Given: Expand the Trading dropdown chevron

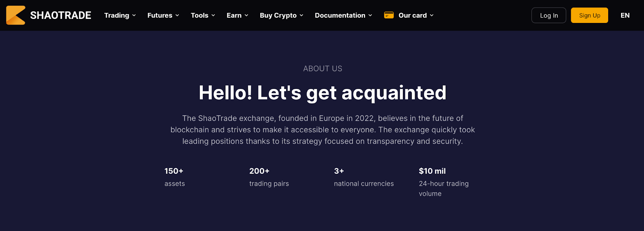Looking at the screenshot, I should [x=134, y=15].
